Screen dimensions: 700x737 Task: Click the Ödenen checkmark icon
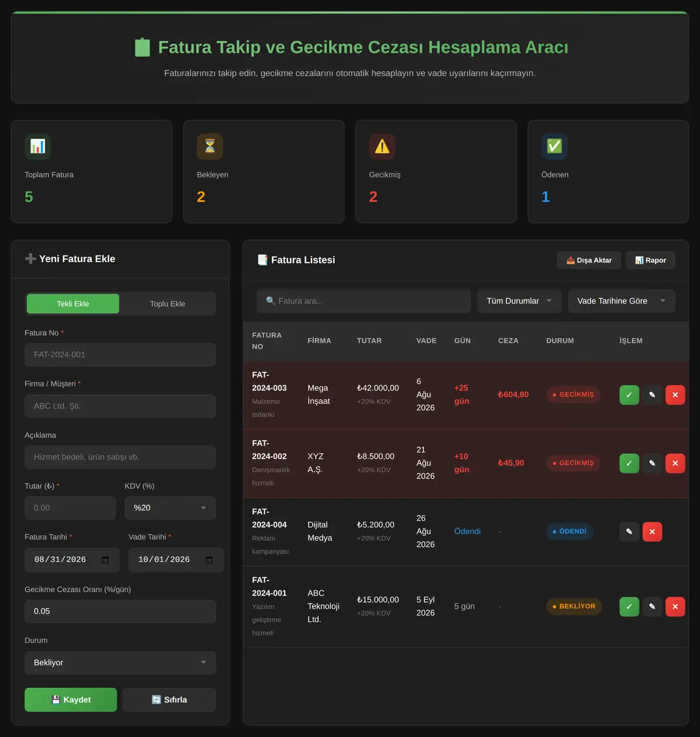coord(554,146)
